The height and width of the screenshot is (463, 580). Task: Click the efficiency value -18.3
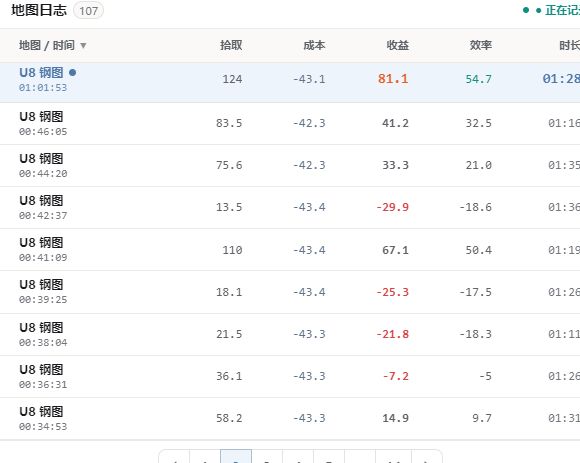(475, 334)
